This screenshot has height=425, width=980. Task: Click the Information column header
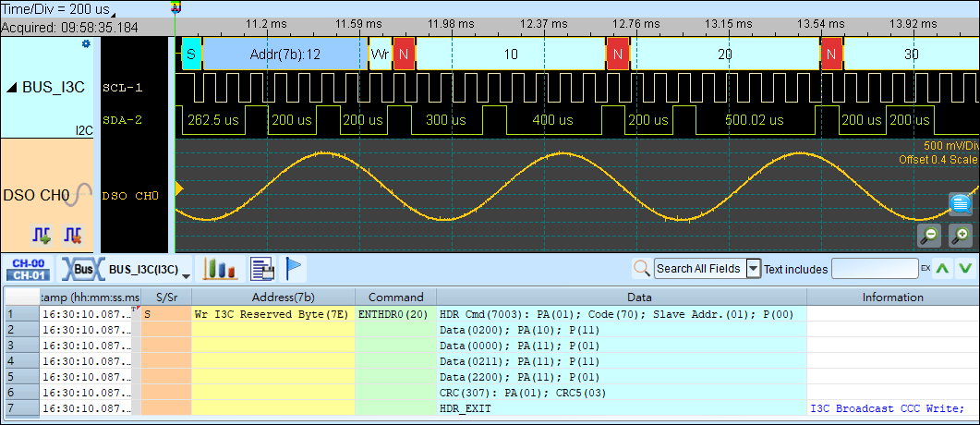pyautogui.click(x=891, y=297)
